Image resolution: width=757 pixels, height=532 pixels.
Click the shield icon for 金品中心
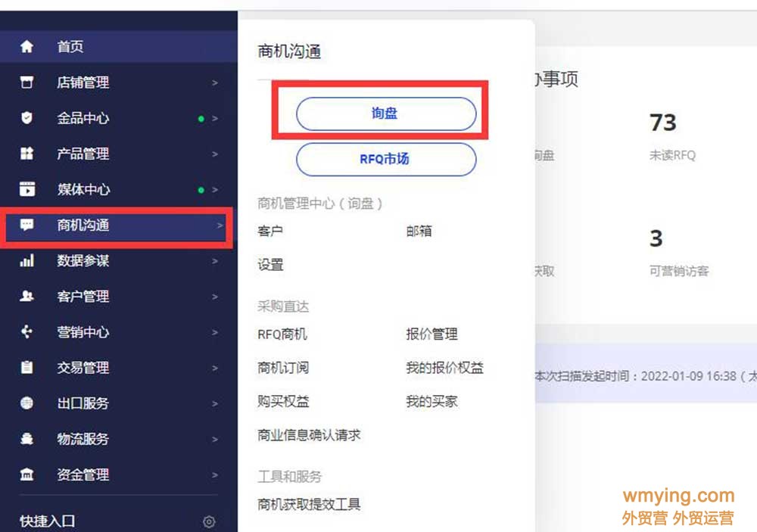(26, 118)
